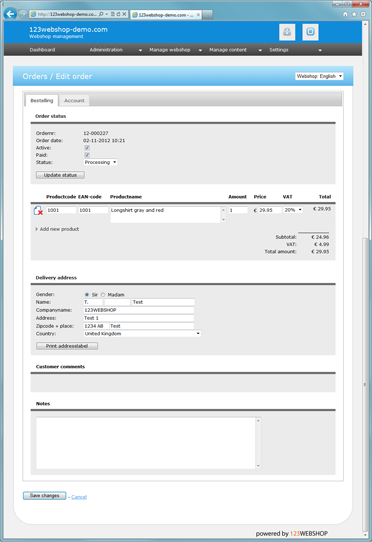Click the browser Forward arrow button
372x542 pixels.
pos(23,14)
